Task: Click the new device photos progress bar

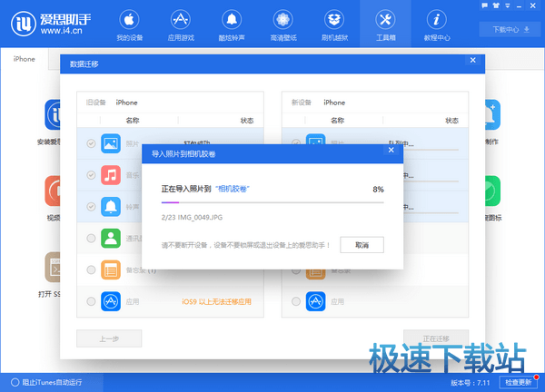Action: (431, 150)
